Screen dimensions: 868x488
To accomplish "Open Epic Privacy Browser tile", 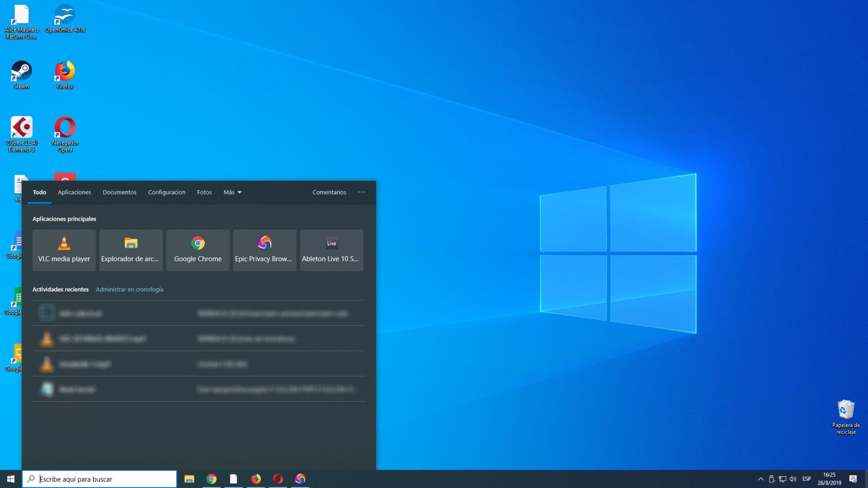I will [x=264, y=250].
